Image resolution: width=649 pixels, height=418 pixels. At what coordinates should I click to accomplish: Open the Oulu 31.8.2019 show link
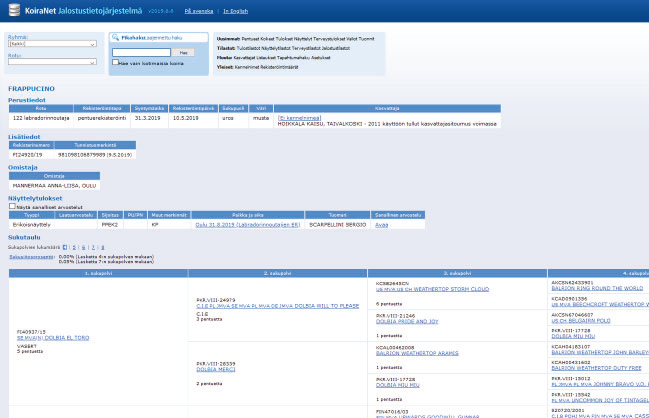point(248,225)
